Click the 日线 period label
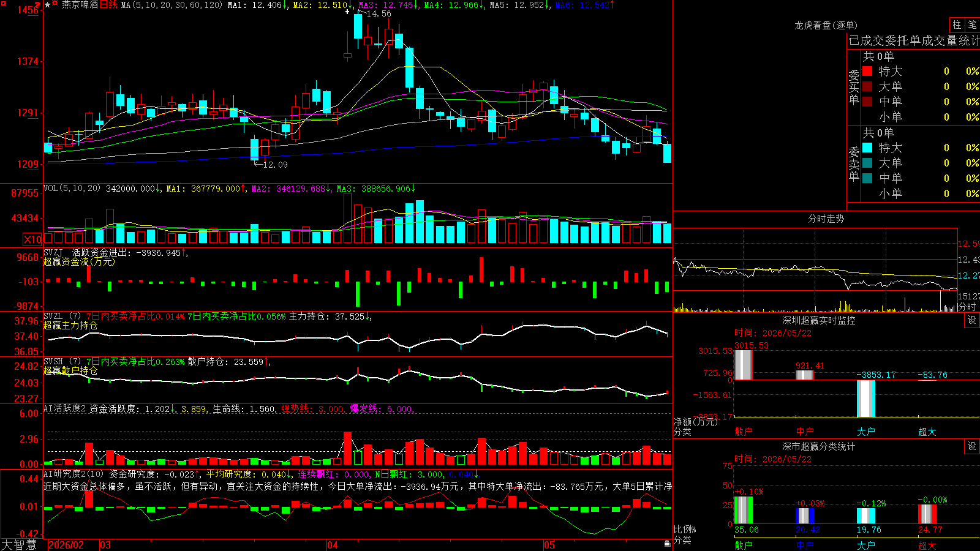The width and height of the screenshot is (980, 551). coord(108,5)
